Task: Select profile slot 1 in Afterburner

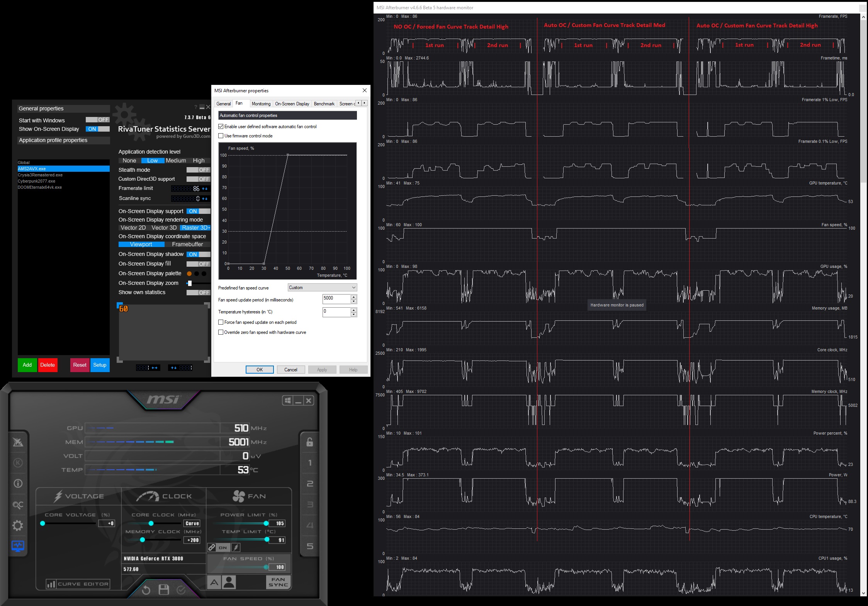Action: click(310, 463)
